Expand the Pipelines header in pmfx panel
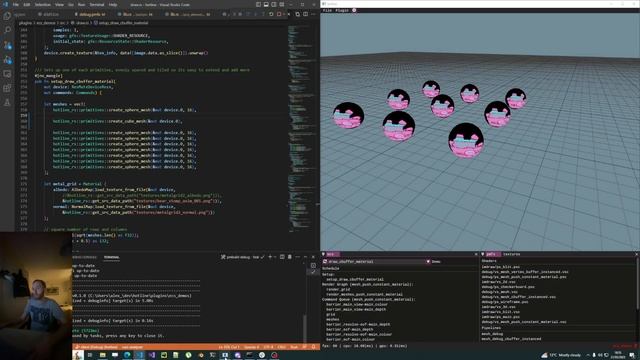The width and height of the screenshot is (640, 360). pos(491,328)
